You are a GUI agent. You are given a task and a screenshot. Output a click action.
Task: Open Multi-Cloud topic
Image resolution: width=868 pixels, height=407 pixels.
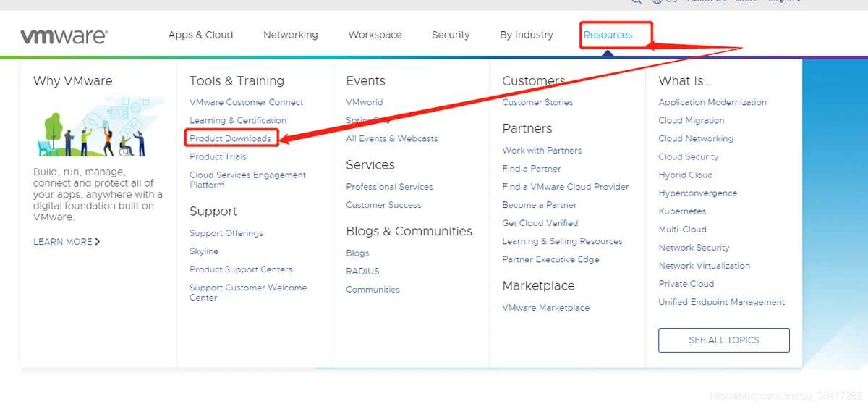click(682, 230)
